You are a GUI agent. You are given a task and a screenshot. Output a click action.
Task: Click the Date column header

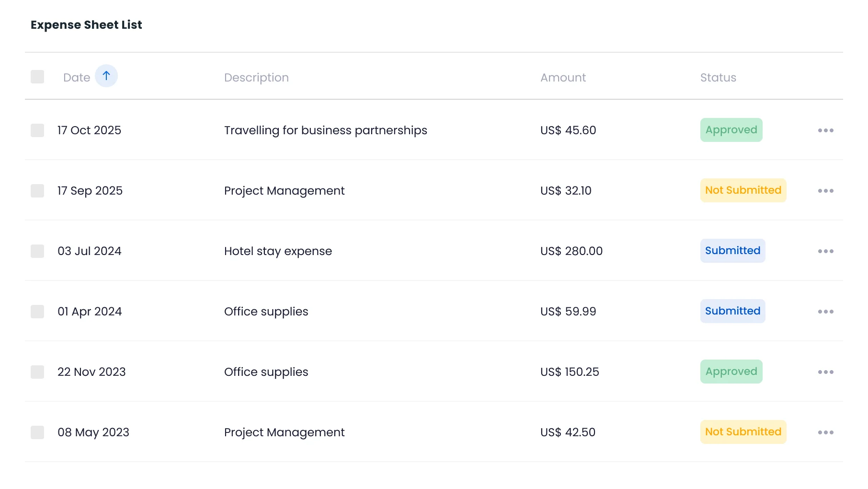77,78
